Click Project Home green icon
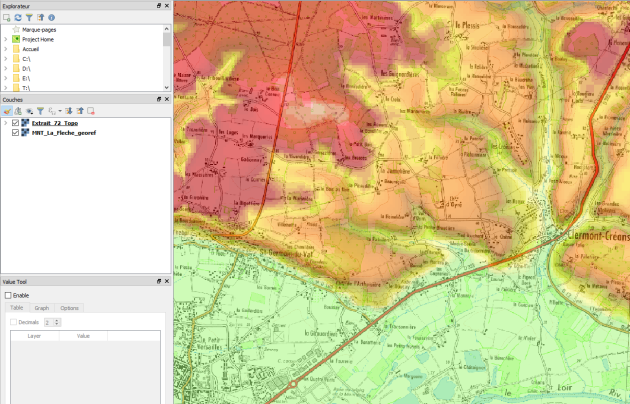The image size is (630, 404). click(x=16, y=39)
